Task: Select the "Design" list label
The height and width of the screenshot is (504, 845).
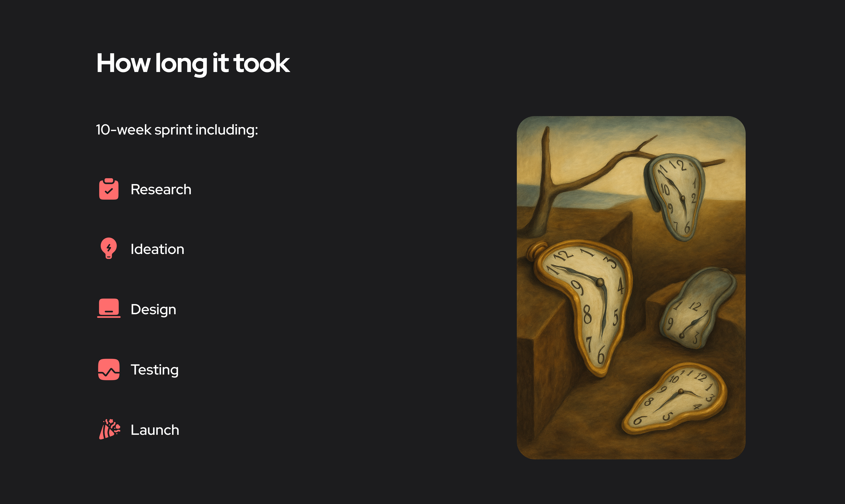Action: point(153,309)
